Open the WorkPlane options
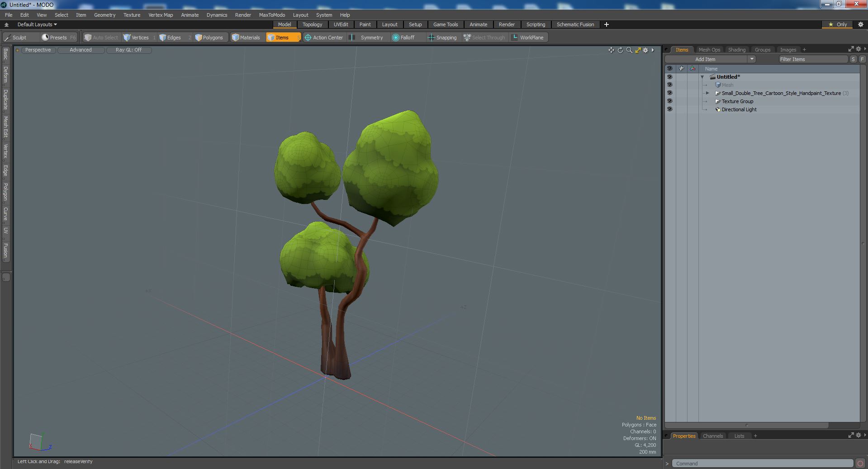868x469 pixels. 528,38
